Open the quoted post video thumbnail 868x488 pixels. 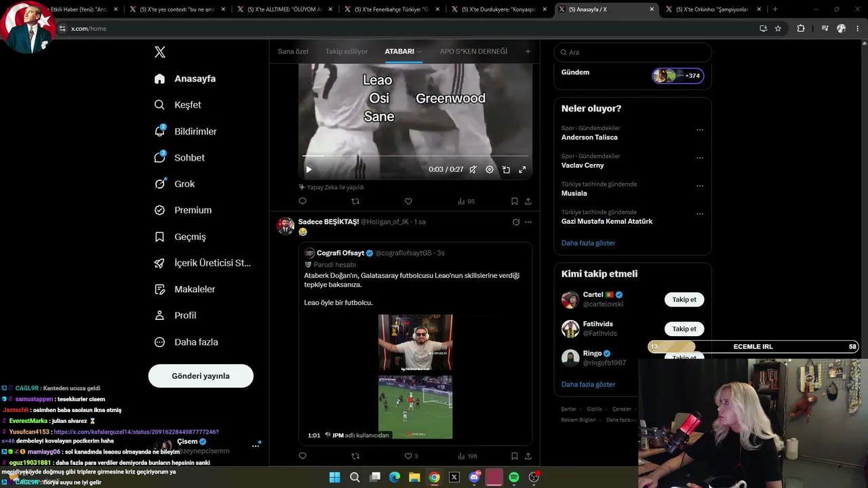(415, 376)
